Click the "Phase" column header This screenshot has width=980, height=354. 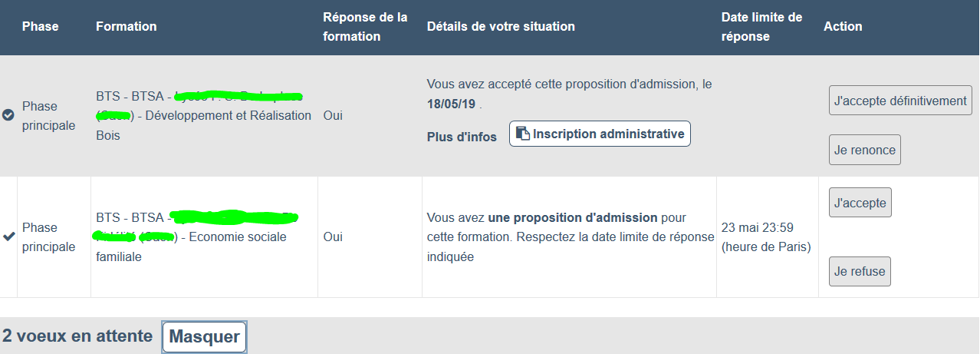tap(40, 26)
